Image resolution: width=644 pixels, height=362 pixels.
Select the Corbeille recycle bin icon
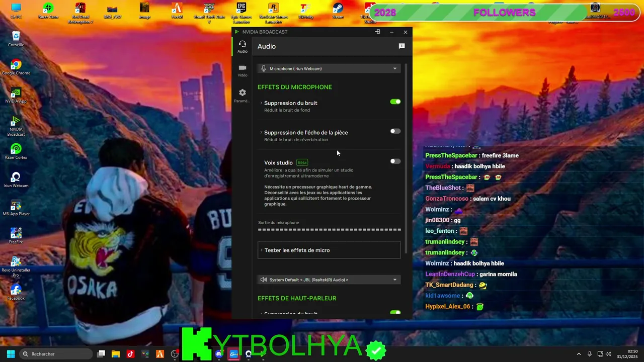point(16,39)
